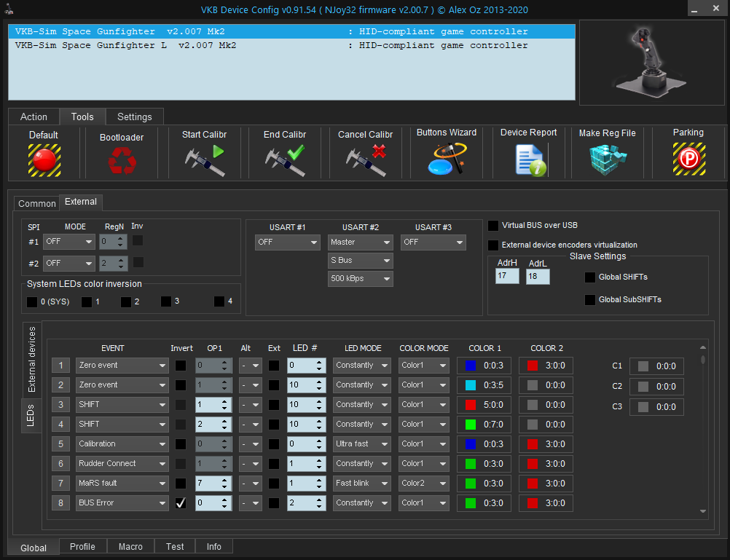
Task: Toggle the Global SHIFTs checkbox
Action: click(x=590, y=277)
